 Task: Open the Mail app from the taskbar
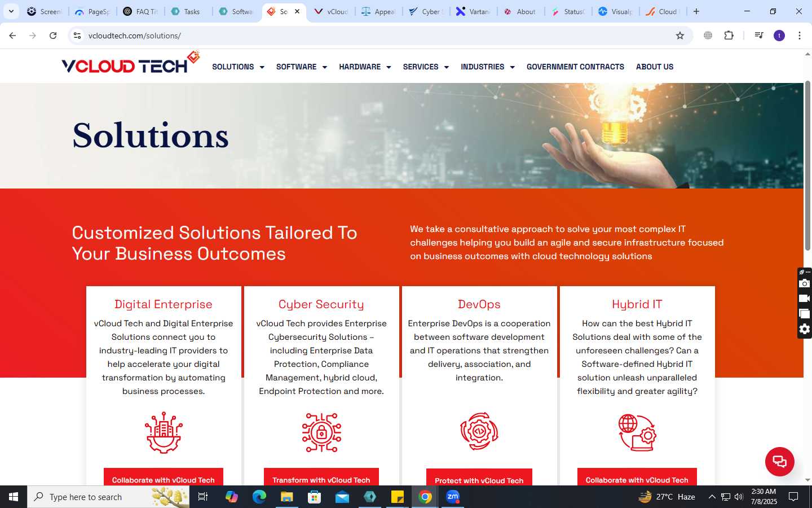342,497
